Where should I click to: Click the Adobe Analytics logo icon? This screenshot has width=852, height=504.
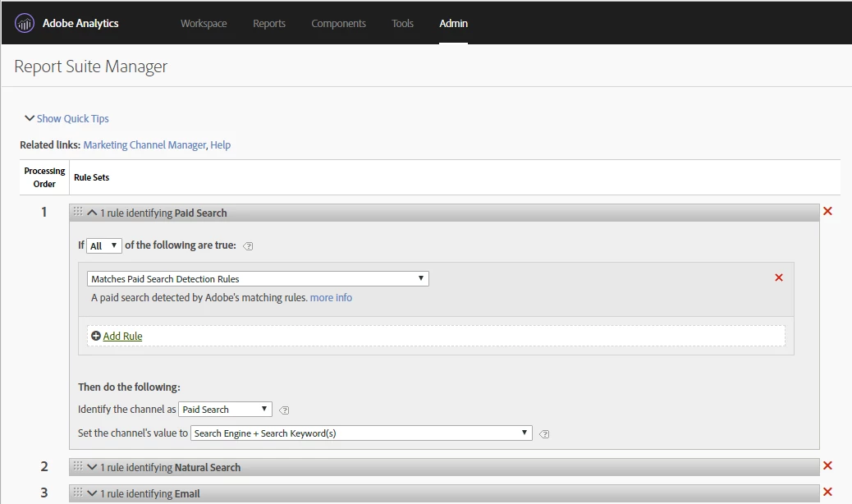tap(25, 23)
